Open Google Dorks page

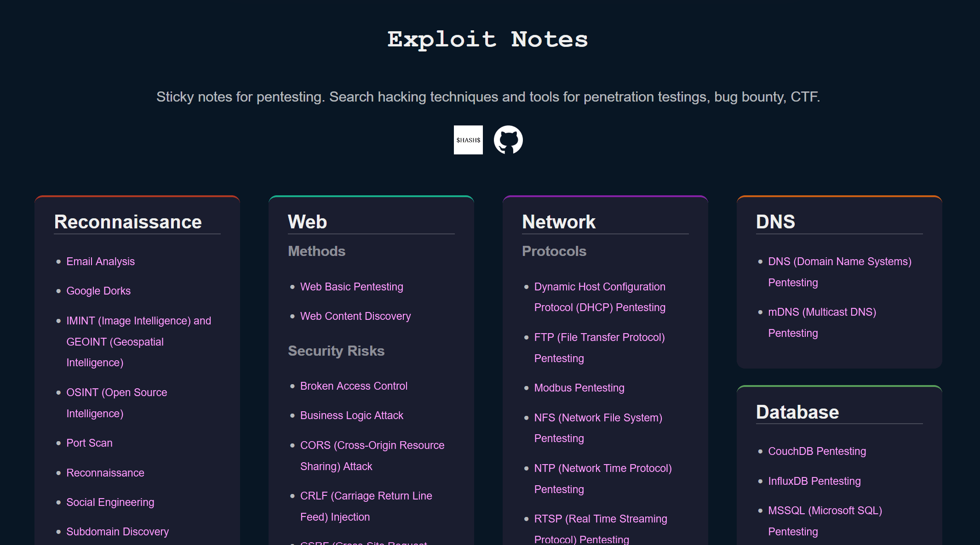[x=98, y=291]
